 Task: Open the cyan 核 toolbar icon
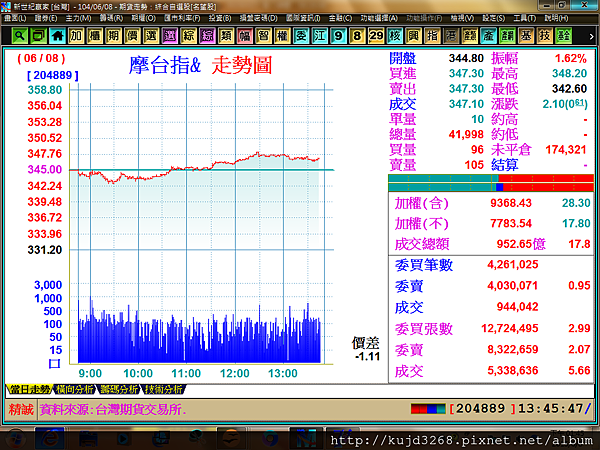(395, 36)
